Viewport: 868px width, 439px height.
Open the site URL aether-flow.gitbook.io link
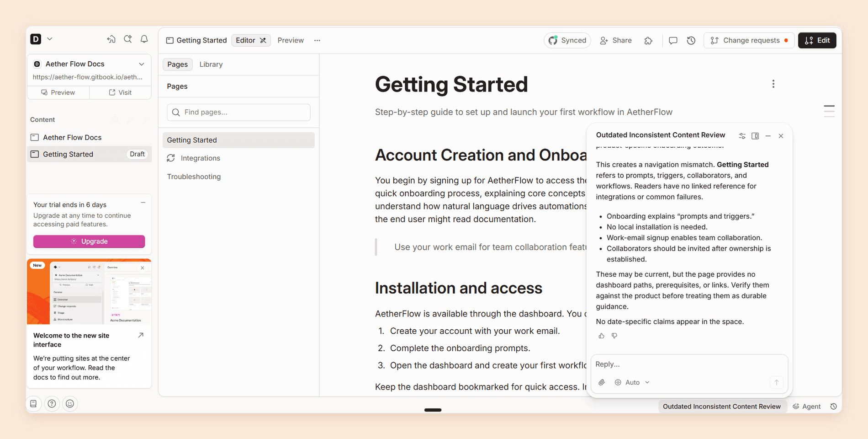[88, 77]
